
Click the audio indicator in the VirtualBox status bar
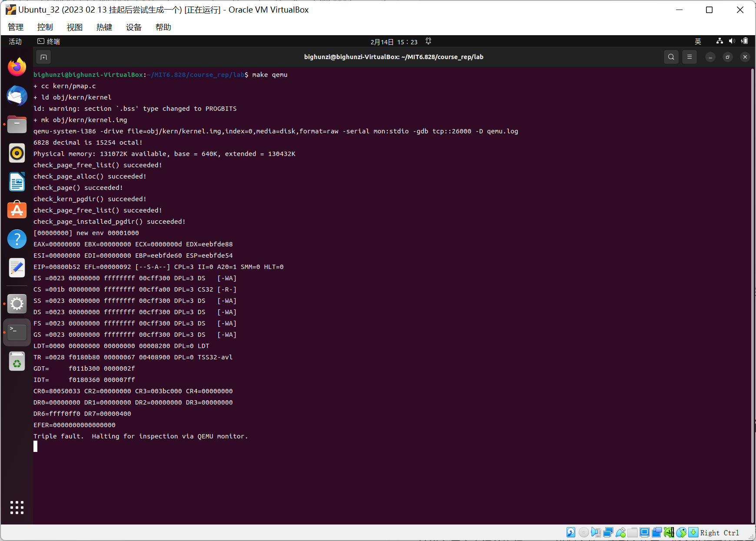596,532
